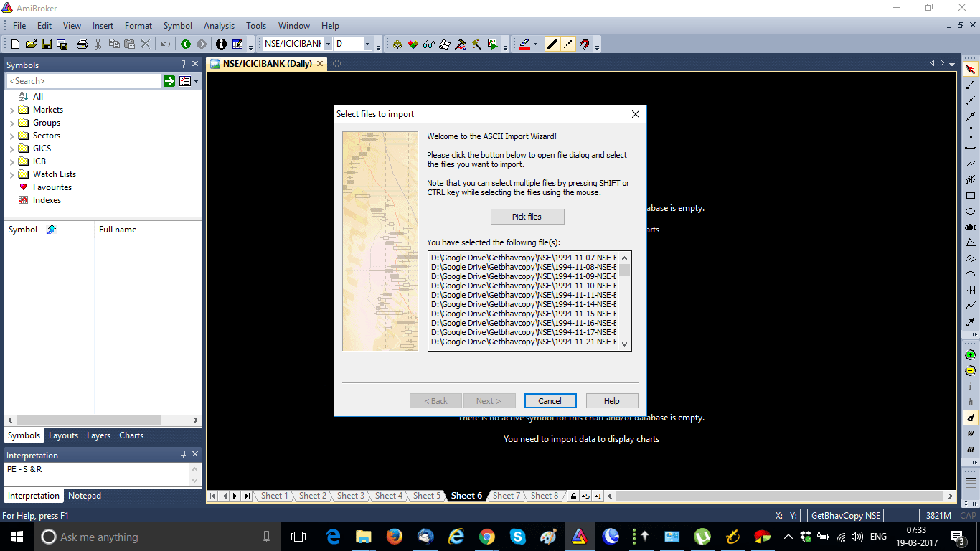The height and width of the screenshot is (551, 980).
Task: Select the rectangle drawing tool
Action: [970, 195]
